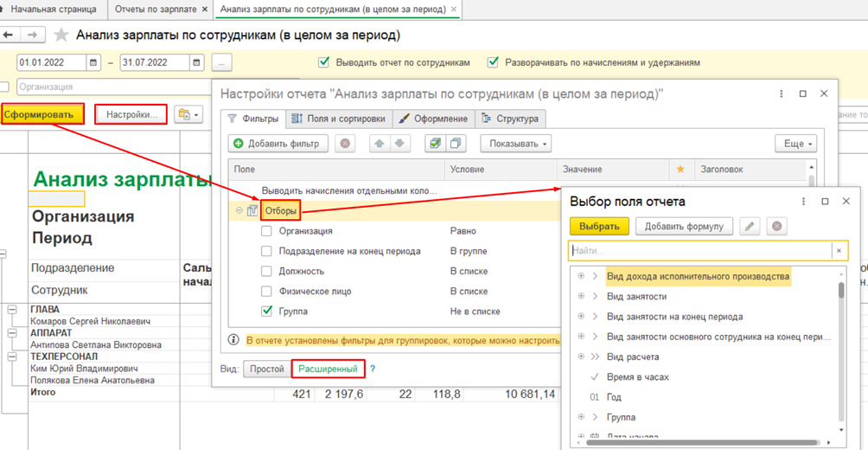Open the 'Еще' dropdown menu

click(x=795, y=144)
